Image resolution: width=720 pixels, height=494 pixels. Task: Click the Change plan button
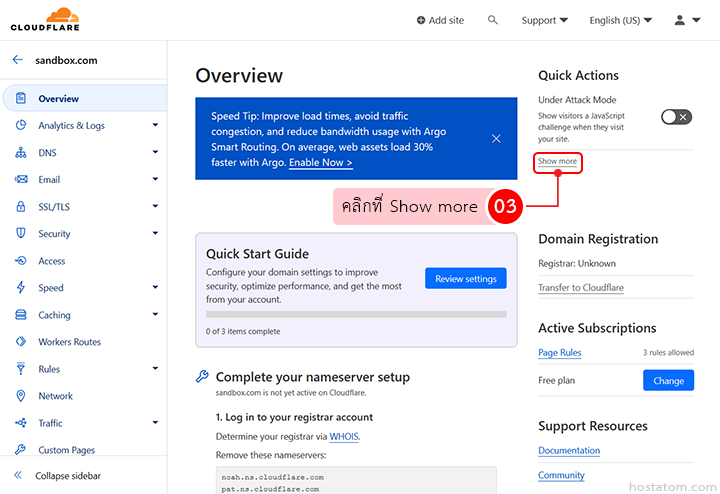click(668, 381)
